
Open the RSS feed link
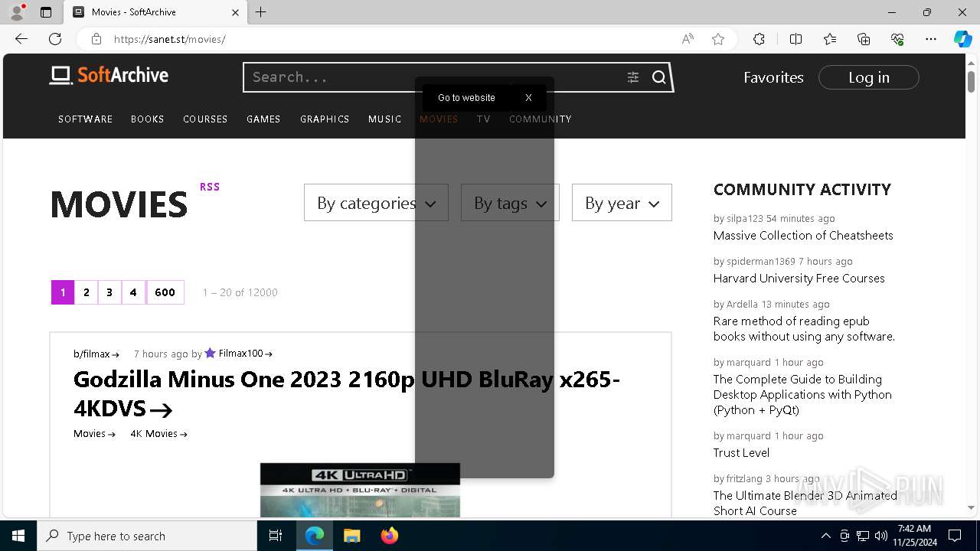click(x=210, y=187)
